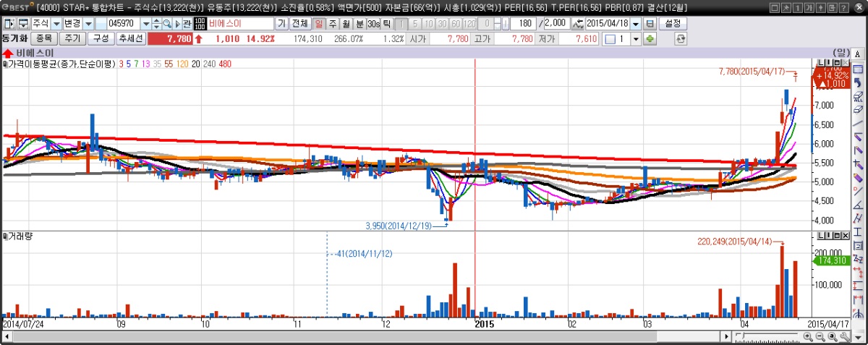Click the 가격이동평균 indicator label
868x345 pixels.
point(61,64)
